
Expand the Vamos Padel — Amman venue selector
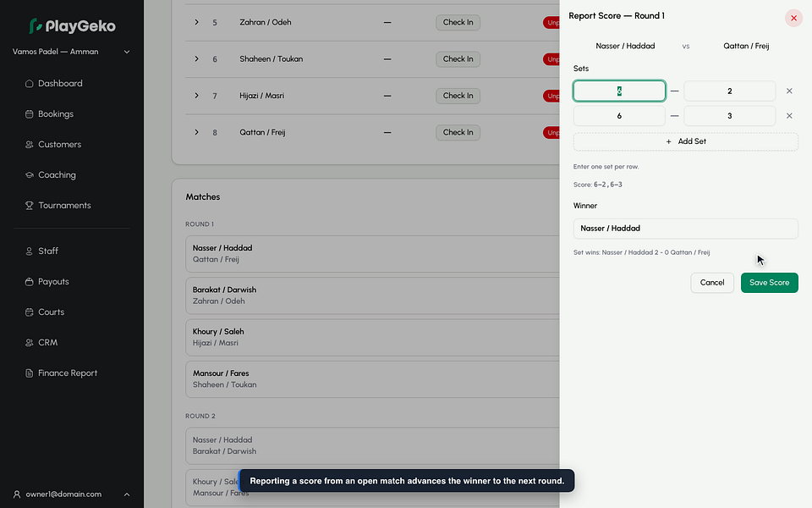(x=71, y=52)
